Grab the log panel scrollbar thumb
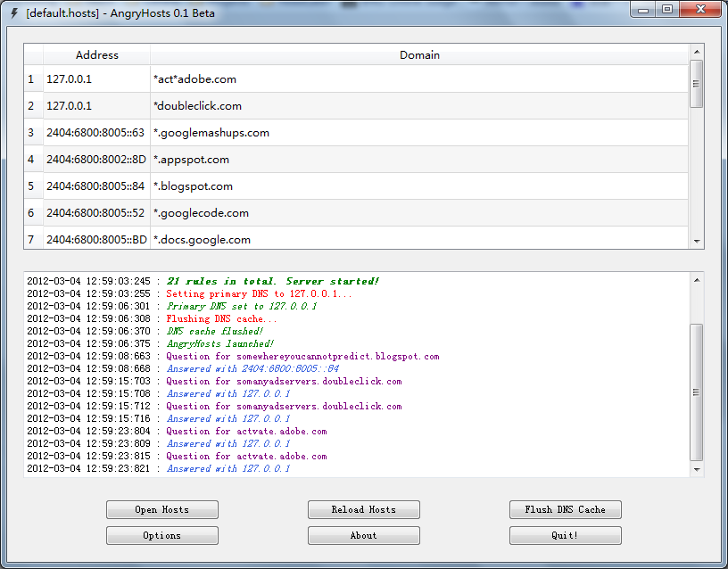This screenshot has width=728, height=569. click(697, 392)
